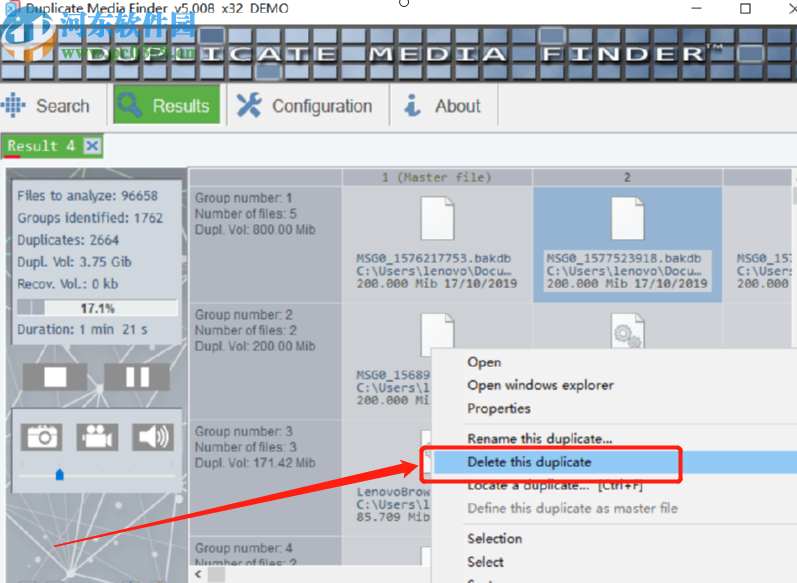
Task: Select duplicate file MSG0_1577523918.bakdb
Action: (x=627, y=245)
